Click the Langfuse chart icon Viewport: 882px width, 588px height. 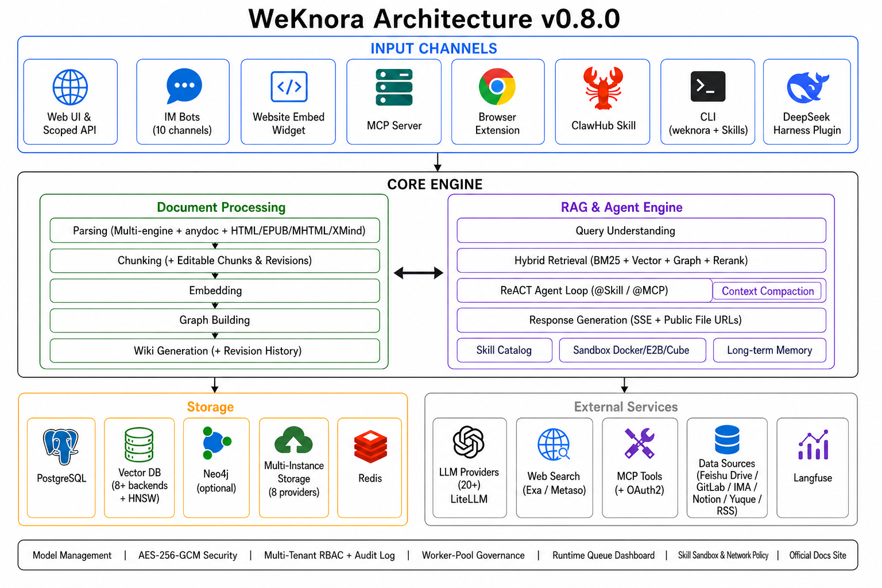click(x=813, y=445)
